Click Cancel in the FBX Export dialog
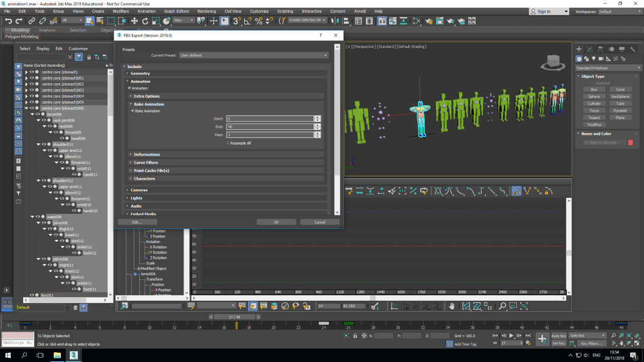This screenshot has width=644, height=362. pos(320,222)
